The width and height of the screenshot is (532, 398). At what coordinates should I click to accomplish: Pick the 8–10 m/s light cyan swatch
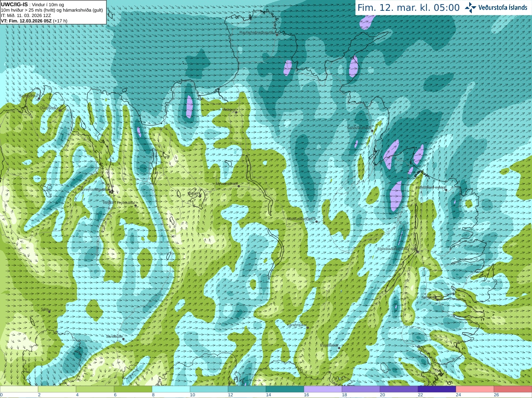(x=171, y=389)
